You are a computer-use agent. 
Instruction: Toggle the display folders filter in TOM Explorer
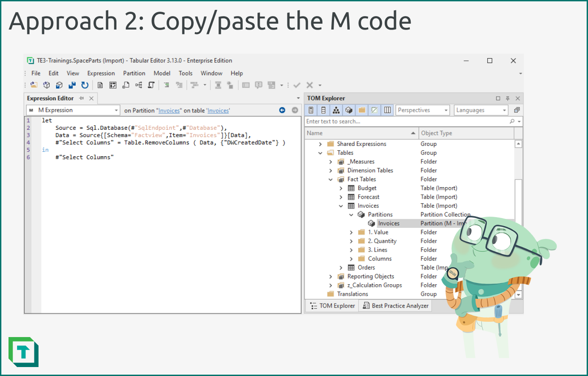click(361, 110)
